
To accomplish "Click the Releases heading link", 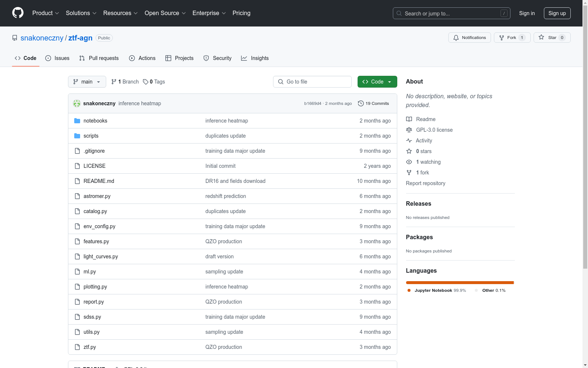I will (x=419, y=204).
